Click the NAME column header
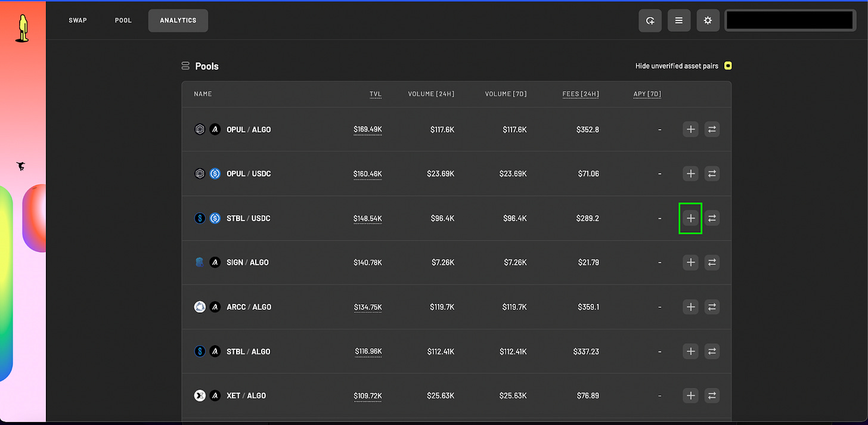 [203, 94]
